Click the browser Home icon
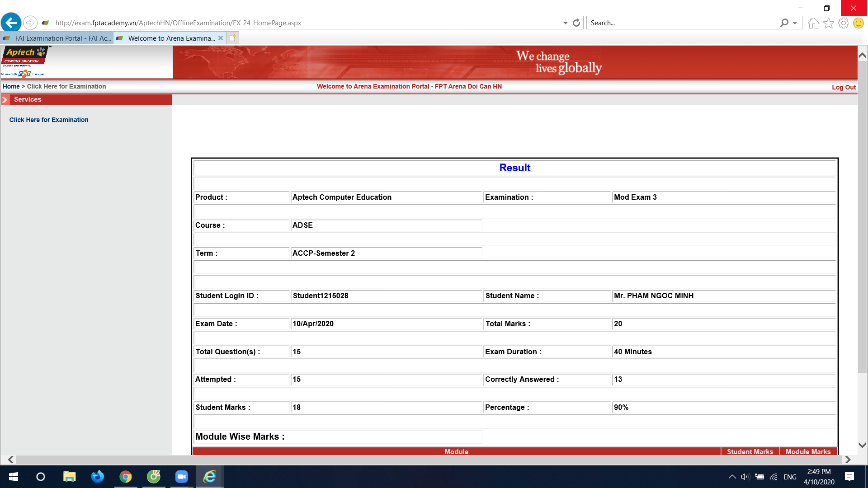The image size is (868, 488). 813,23
